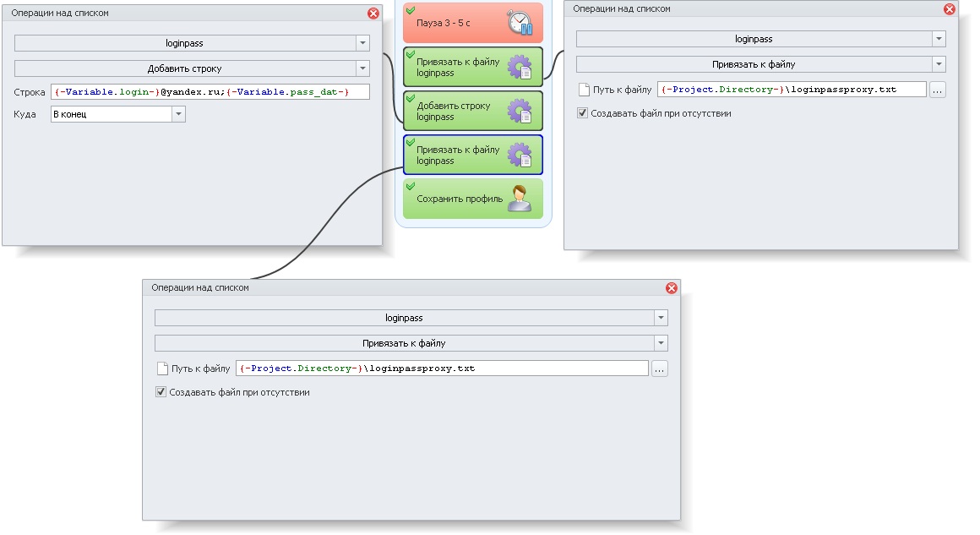The width and height of the screenshot is (980, 535).
Task: Click green checkmark on the Пауза 3 - 5 с block
Action: pos(411,9)
